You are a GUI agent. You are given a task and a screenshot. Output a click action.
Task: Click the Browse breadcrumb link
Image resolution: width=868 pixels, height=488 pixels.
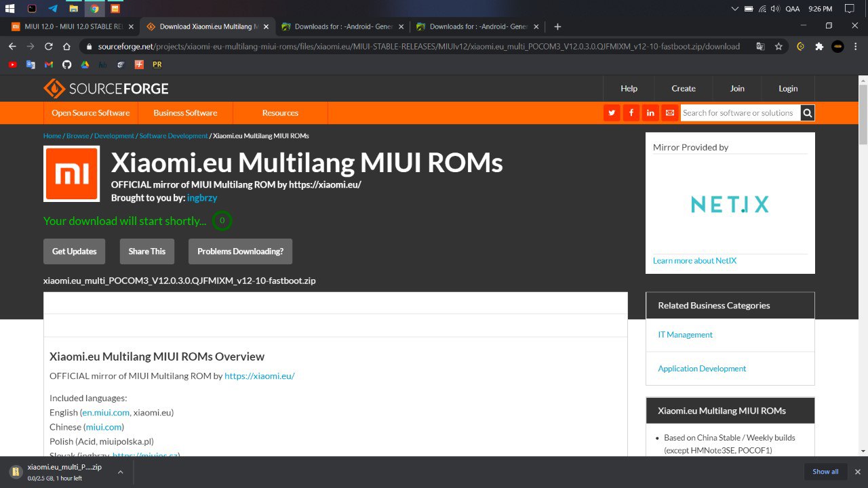(x=78, y=136)
